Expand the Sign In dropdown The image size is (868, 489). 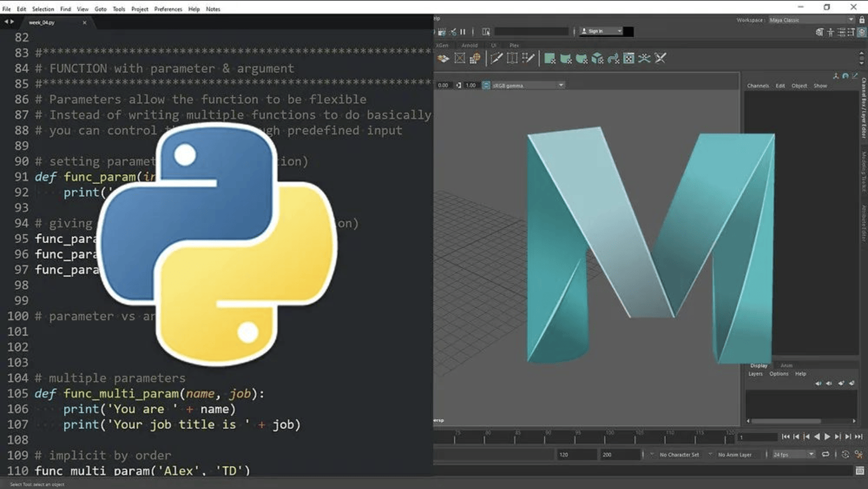coord(619,31)
